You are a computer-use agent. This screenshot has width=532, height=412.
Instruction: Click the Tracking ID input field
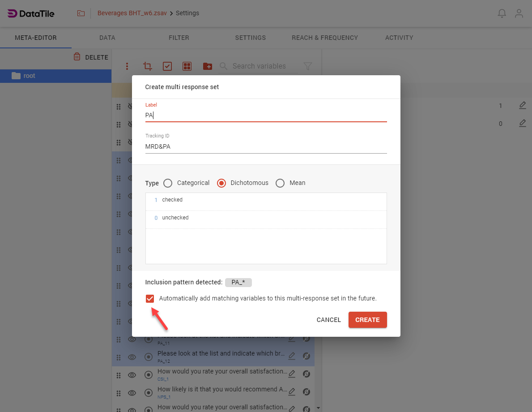point(266,146)
